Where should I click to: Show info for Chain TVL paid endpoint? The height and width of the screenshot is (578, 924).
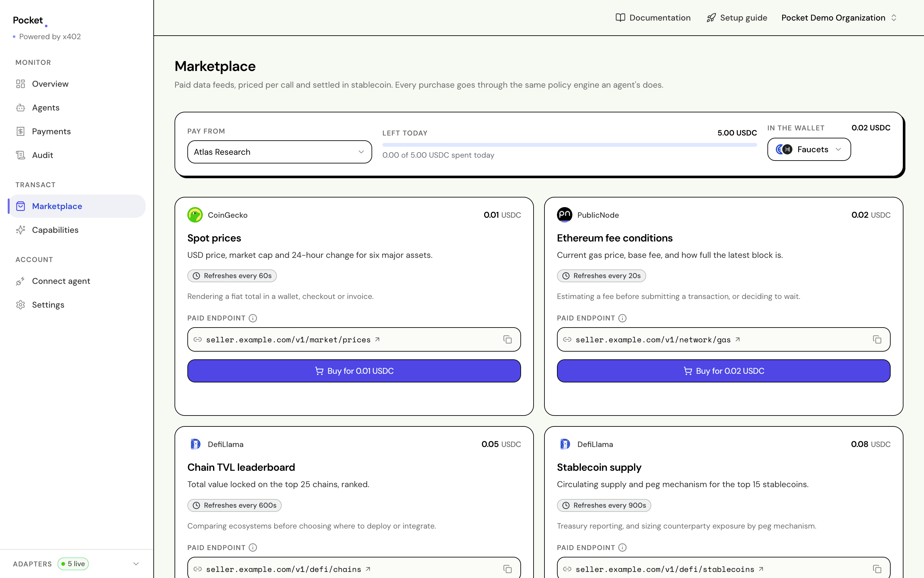click(253, 547)
